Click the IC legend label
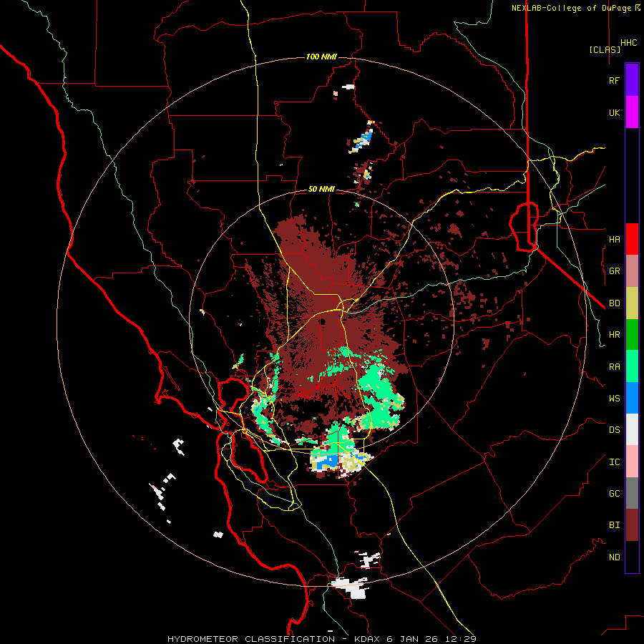This screenshot has height=644, width=644. [x=614, y=462]
